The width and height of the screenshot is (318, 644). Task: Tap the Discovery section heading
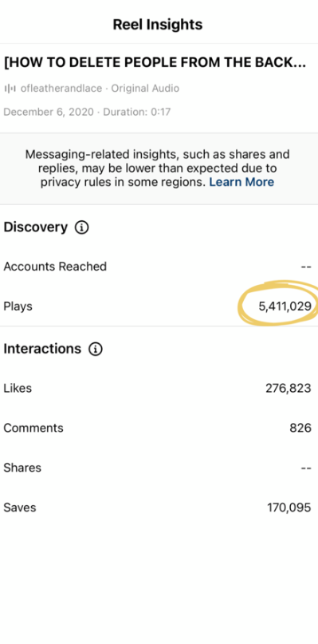pos(35,227)
